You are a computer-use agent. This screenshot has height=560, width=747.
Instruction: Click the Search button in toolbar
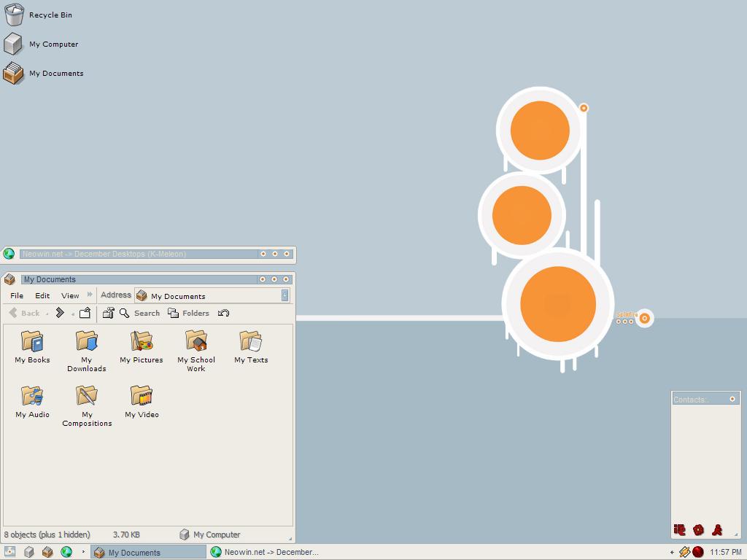click(139, 313)
